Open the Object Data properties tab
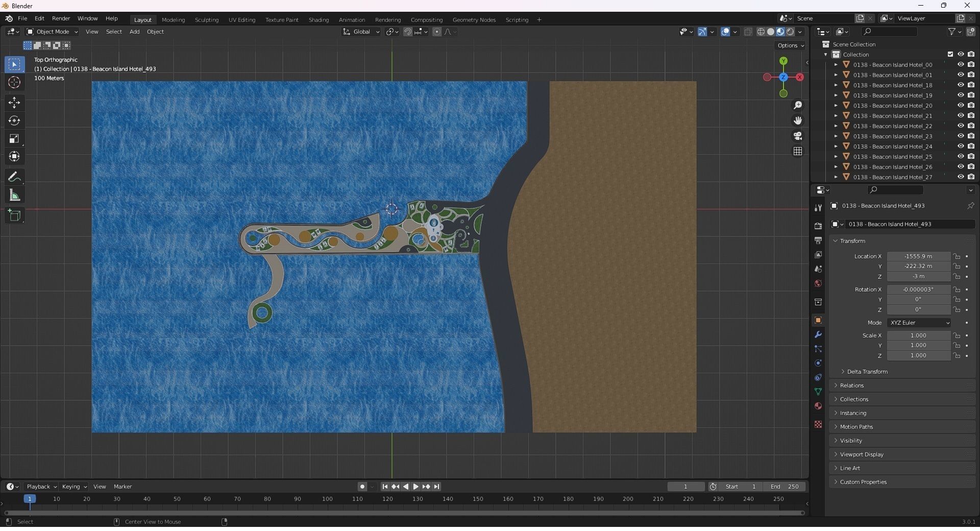980x531 pixels. point(818,392)
